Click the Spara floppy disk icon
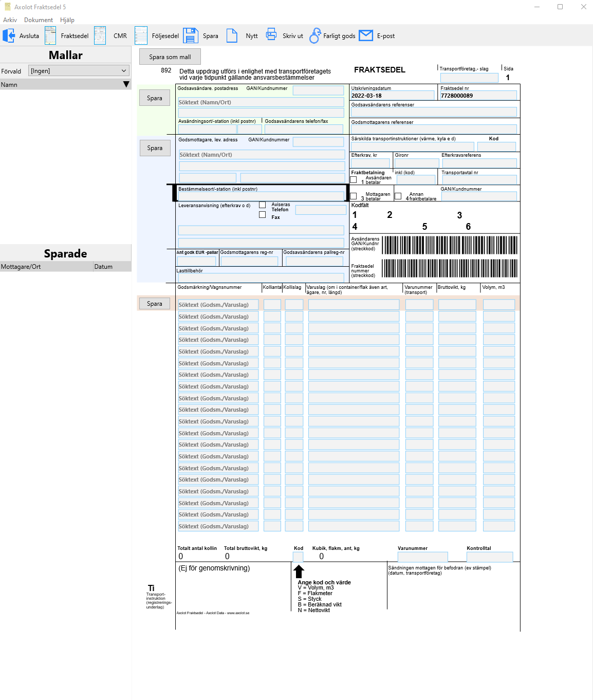 [x=191, y=36]
